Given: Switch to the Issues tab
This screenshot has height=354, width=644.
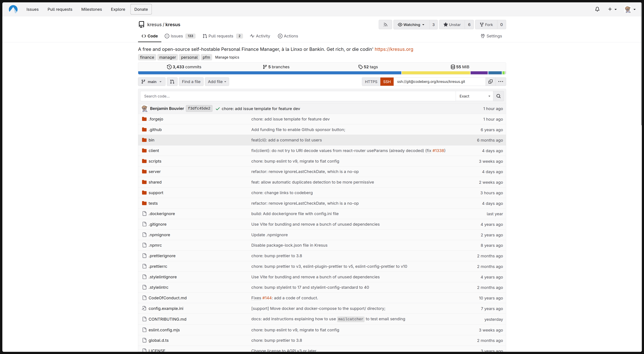Looking at the screenshot, I should (x=180, y=36).
